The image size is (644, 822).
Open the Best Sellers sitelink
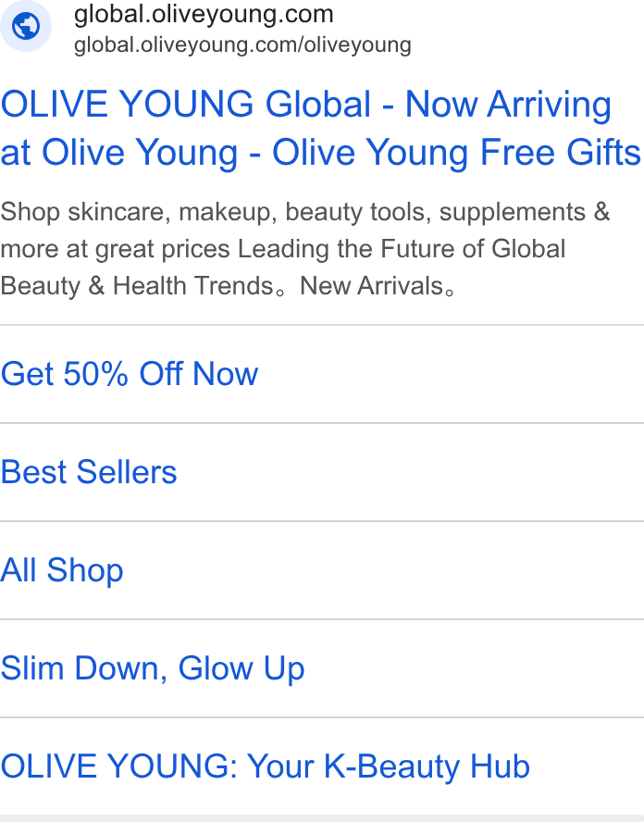coord(89,472)
